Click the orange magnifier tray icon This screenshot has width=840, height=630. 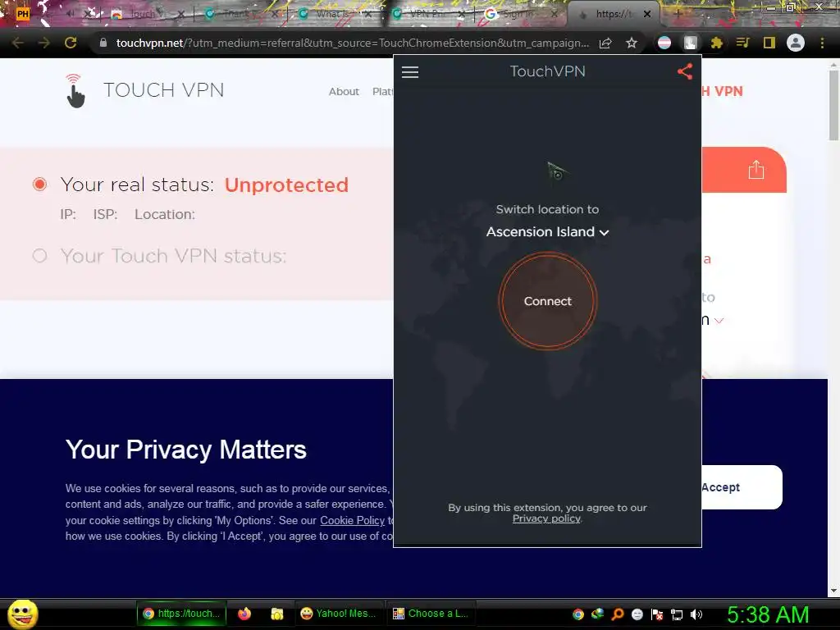pyautogui.click(x=617, y=614)
